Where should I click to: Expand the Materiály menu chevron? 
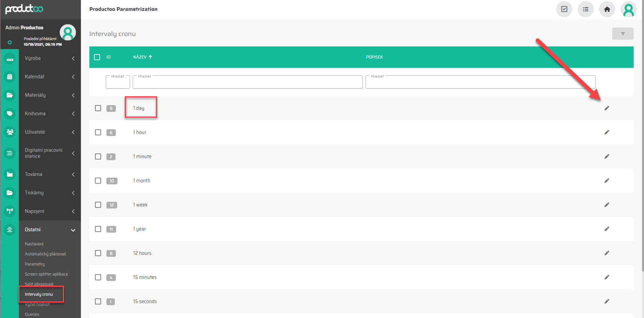tap(73, 95)
